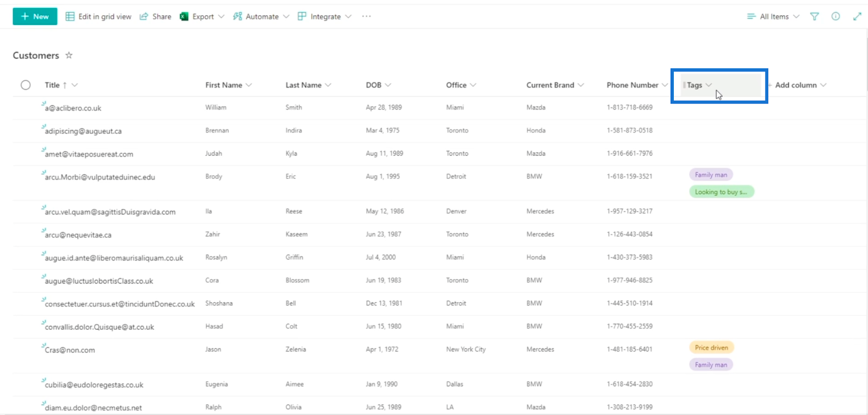Open item a@aclibero.co.uk
This screenshot has height=415, width=868.
73,108
